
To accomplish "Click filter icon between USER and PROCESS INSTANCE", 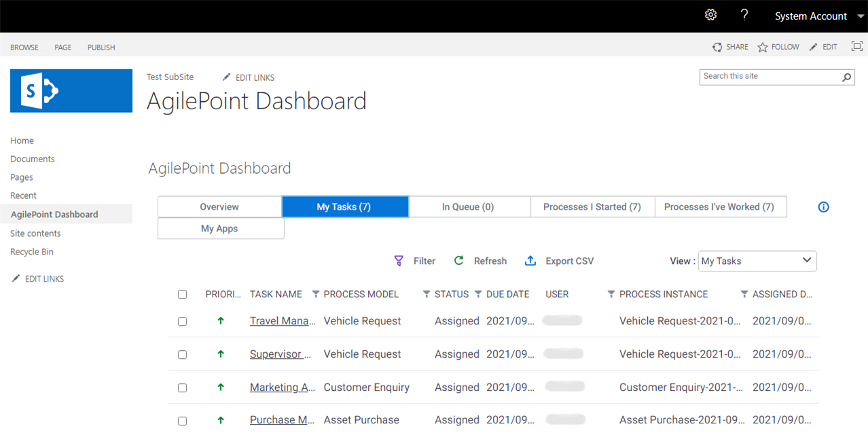I will [x=611, y=294].
